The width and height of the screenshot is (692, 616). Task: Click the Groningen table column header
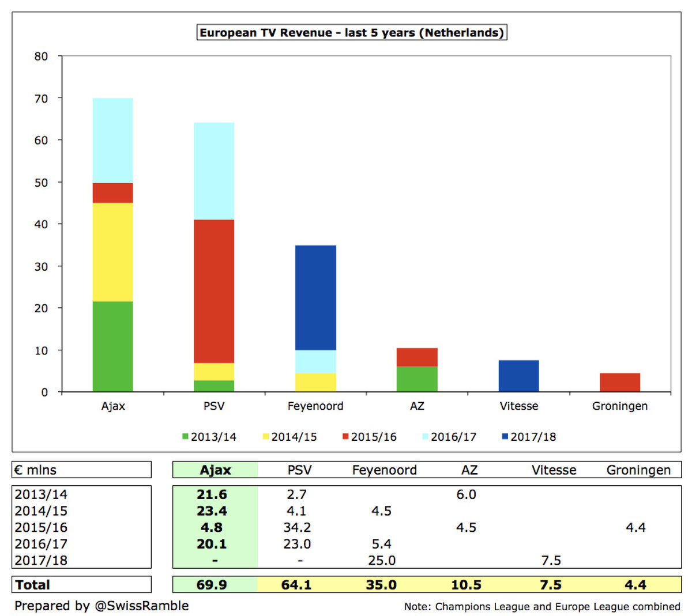click(x=638, y=470)
